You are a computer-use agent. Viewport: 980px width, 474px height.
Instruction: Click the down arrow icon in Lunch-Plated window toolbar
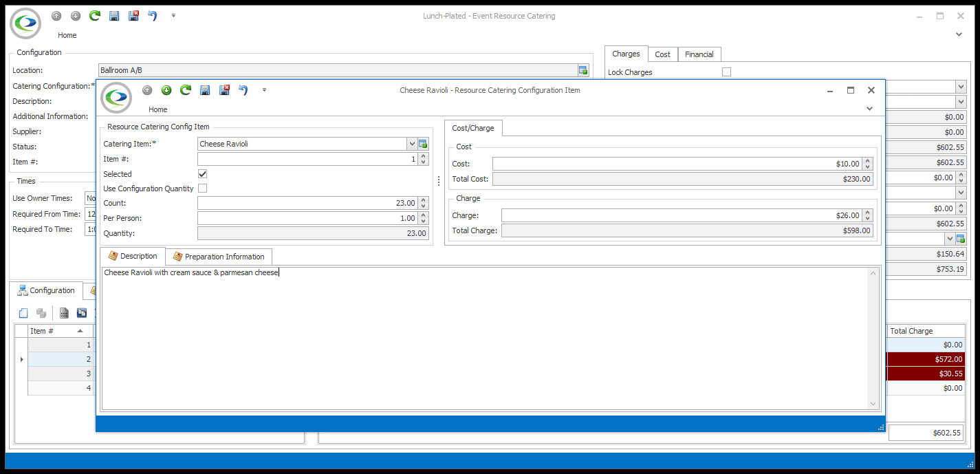(x=76, y=16)
